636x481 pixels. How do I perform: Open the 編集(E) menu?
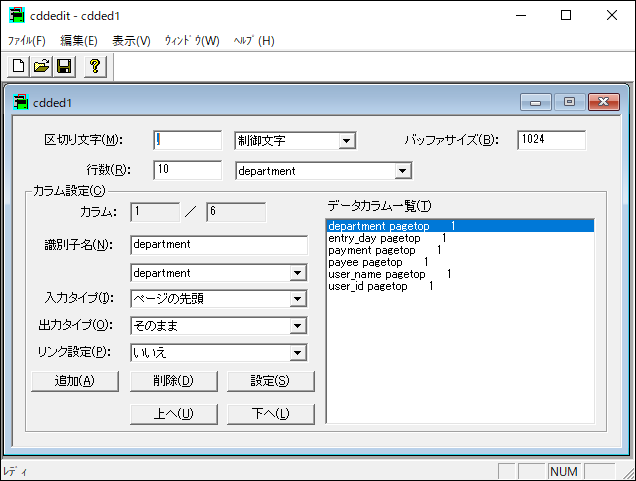point(79,41)
